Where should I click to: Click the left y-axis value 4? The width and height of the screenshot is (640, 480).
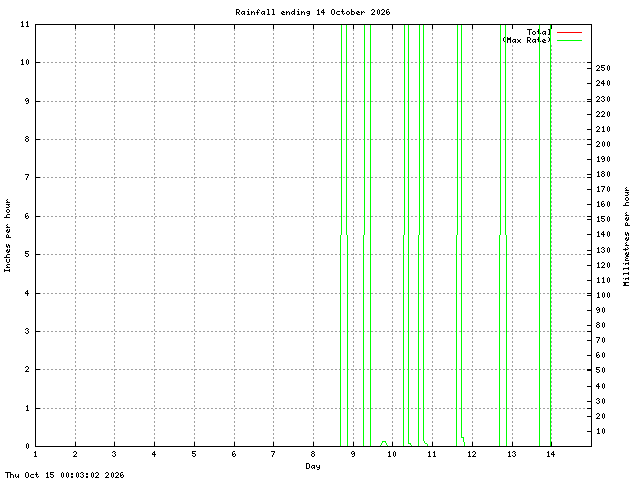coord(27,293)
